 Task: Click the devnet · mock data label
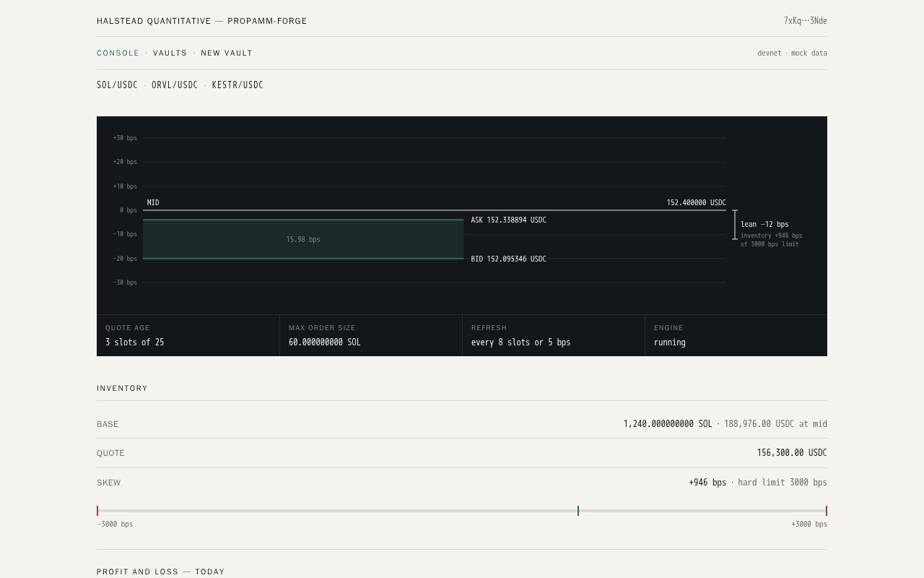pos(793,53)
